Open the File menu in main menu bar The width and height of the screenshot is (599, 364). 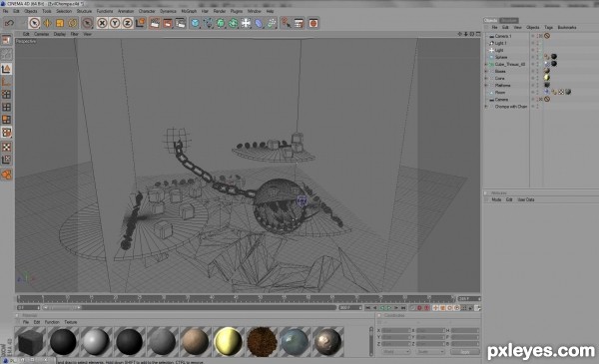click(5, 11)
